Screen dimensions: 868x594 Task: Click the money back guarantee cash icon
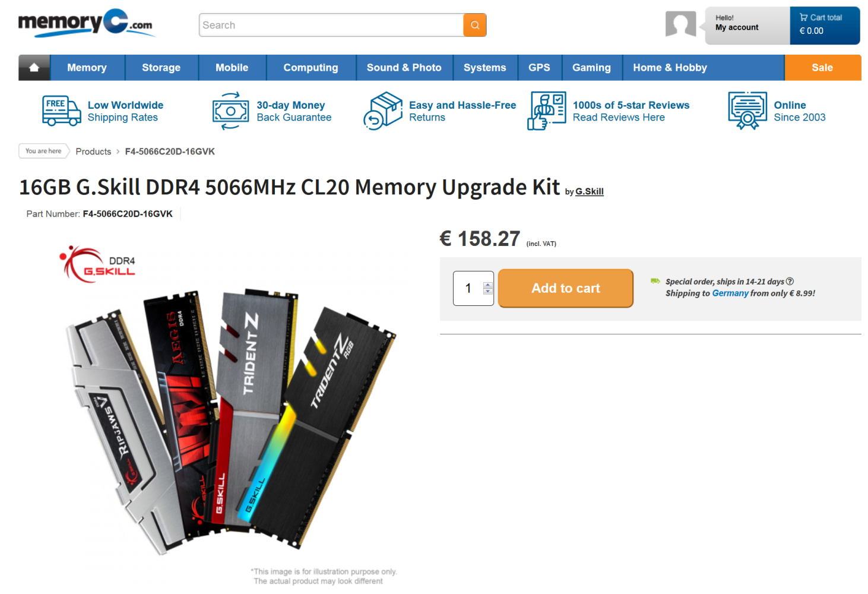click(x=230, y=110)
